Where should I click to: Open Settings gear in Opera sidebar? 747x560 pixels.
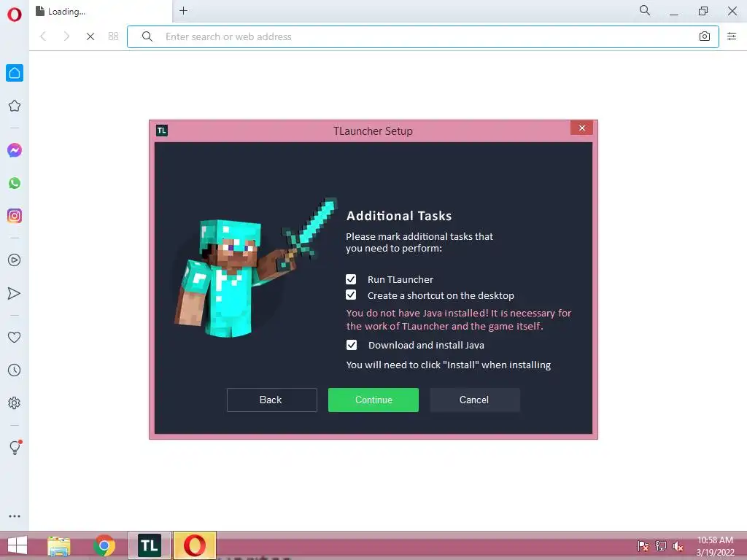point(15,402)
